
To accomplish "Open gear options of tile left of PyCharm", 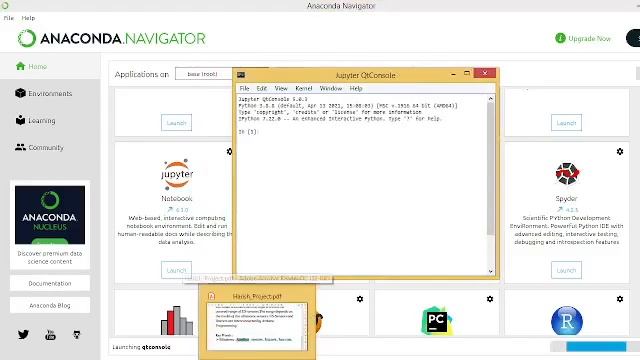I will 360,299.
